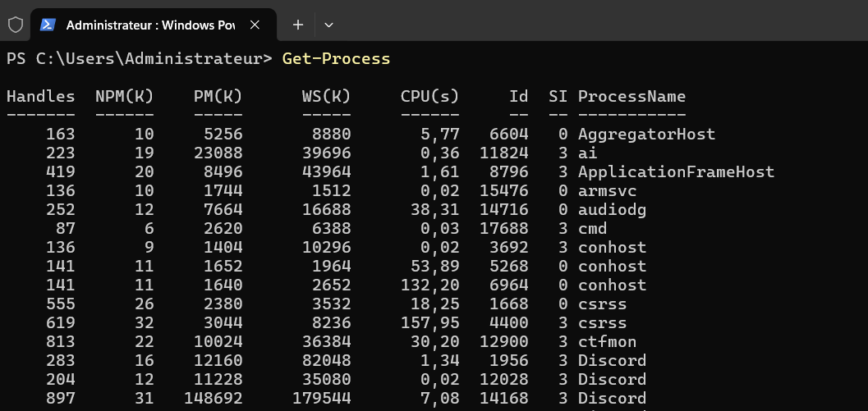Click the WS(K) column header
This screenshot has width=868, height=411.
coord(326,96)
